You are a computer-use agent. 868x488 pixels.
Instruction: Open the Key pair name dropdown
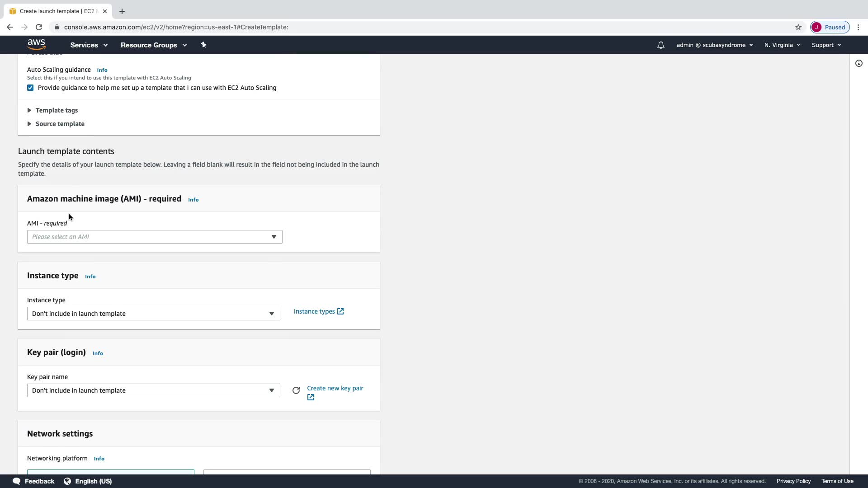[153, 390]
